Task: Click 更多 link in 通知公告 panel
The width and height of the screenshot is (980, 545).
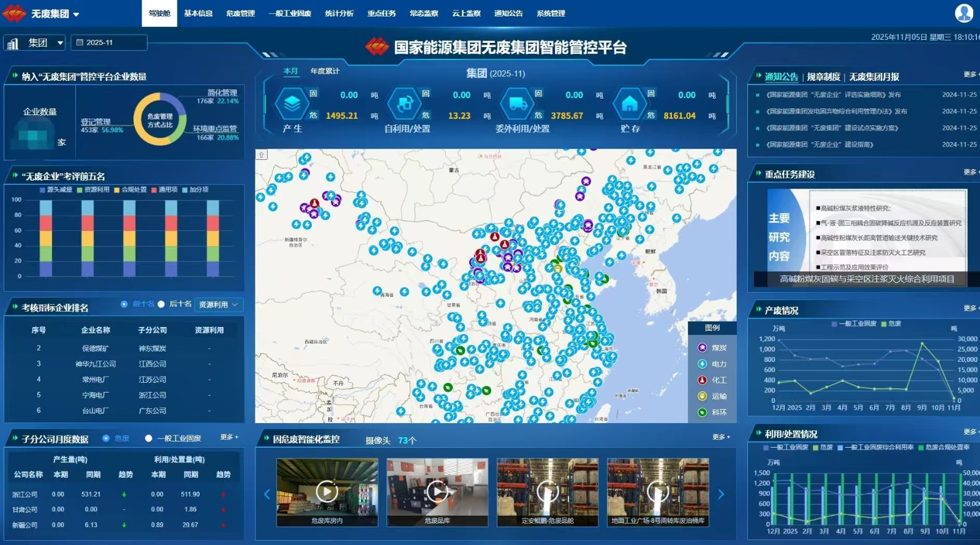Action: 970,75
